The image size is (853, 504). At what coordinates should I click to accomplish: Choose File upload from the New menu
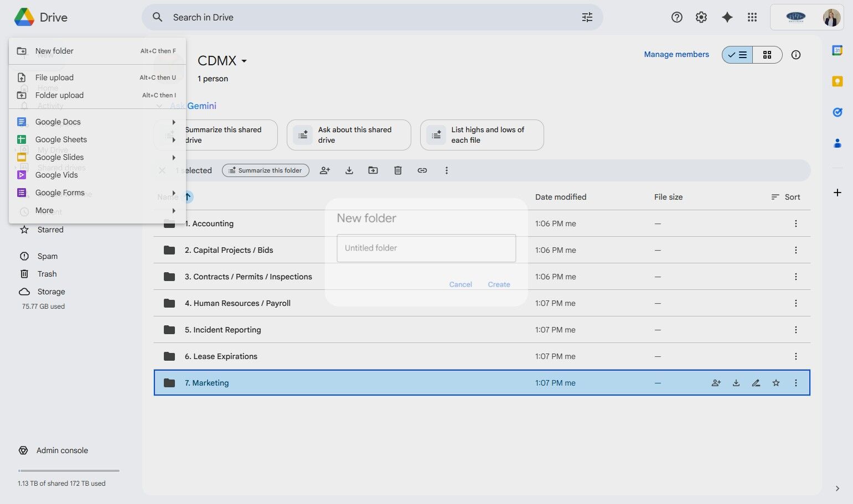click(54, 77)
